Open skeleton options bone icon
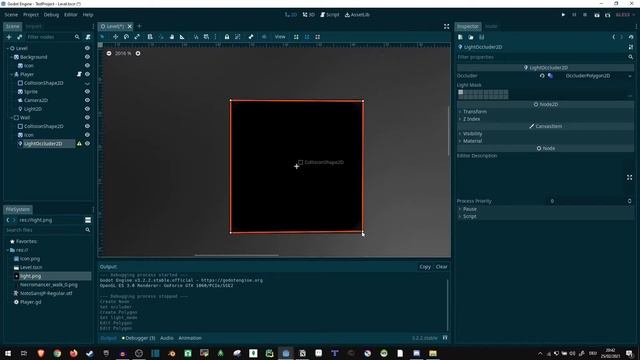This screenshot has width=640, height=360. click(251, 37)
